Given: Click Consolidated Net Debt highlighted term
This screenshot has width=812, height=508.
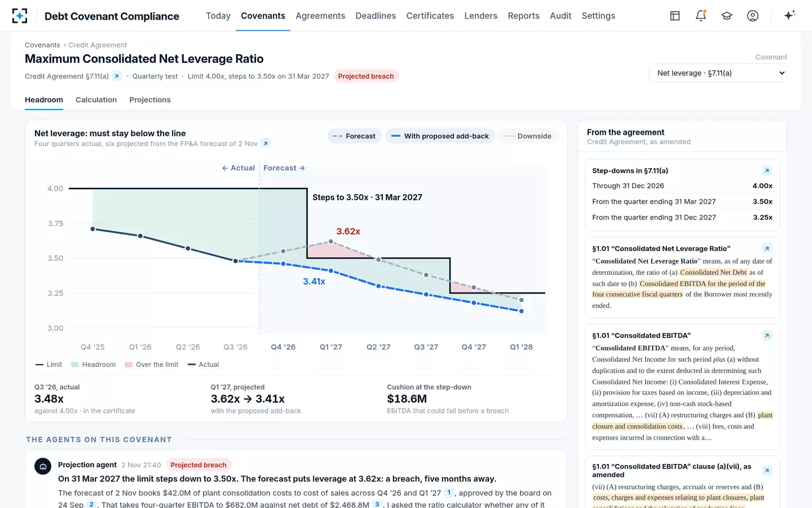Looking at the screenshot, I should [x=713, y=272].
